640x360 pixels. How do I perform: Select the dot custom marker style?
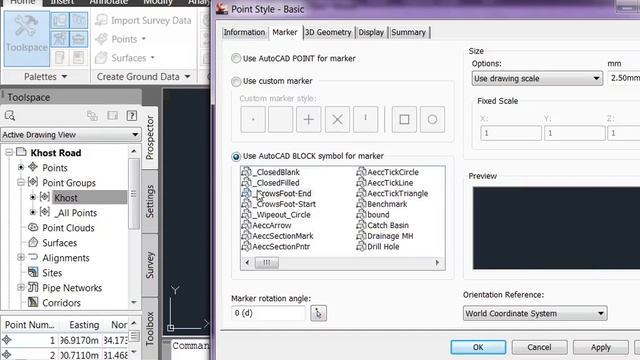click(x=253, y=120)
